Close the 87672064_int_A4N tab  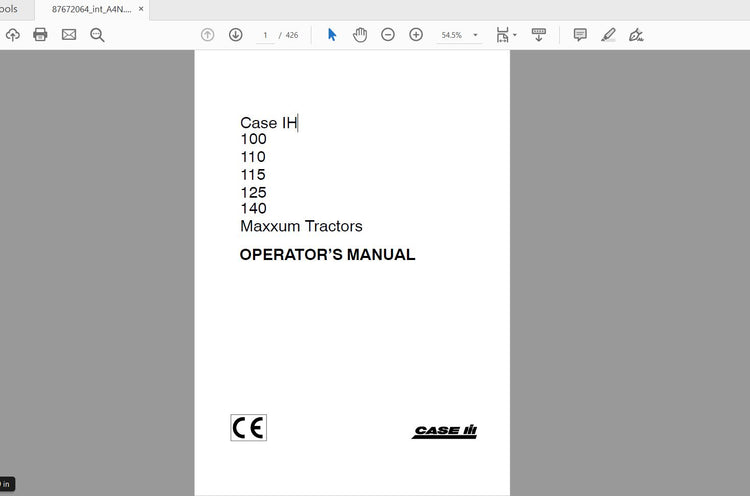tap(141, 9)
